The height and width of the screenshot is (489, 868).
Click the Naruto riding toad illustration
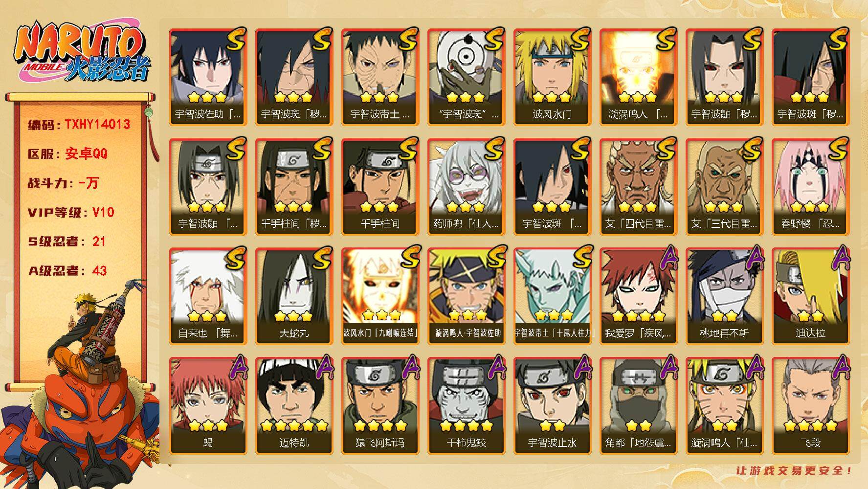coord(81,386)
